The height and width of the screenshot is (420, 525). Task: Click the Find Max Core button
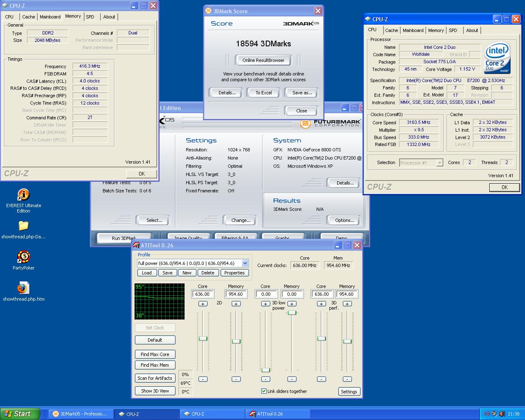[155, 354]
